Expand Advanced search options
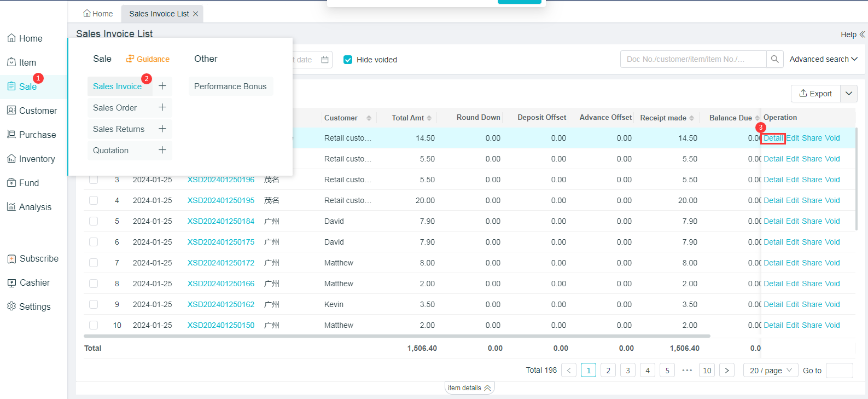 tap(823, 59)
